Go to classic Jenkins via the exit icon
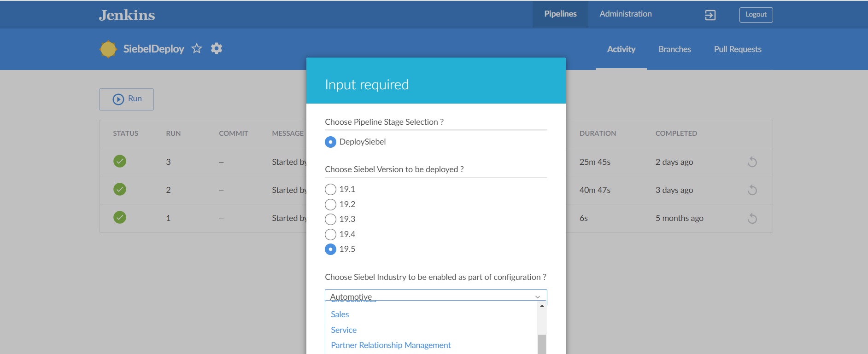The image size is (868, 354). pos(710,15)
